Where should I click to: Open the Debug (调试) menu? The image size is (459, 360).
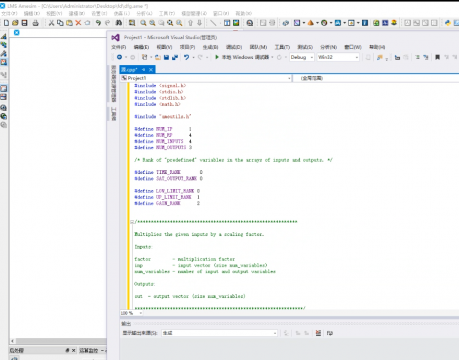[x=234, y=47]
